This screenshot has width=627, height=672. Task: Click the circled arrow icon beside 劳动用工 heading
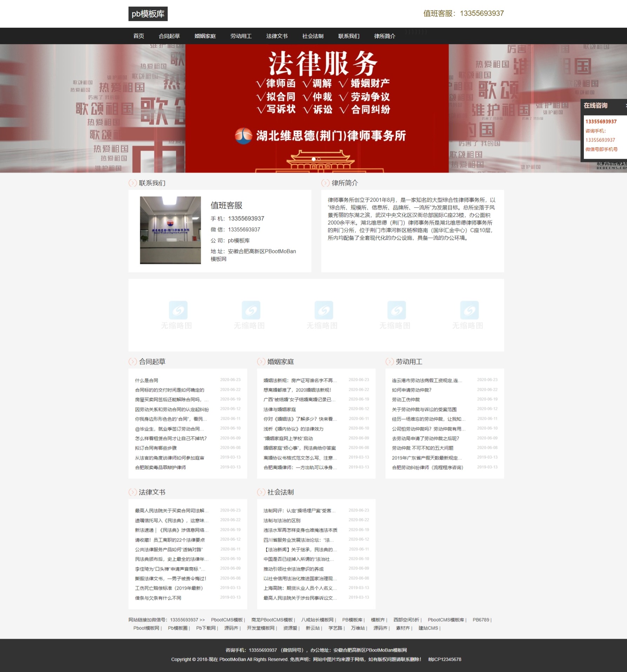(x=390, y=362)
